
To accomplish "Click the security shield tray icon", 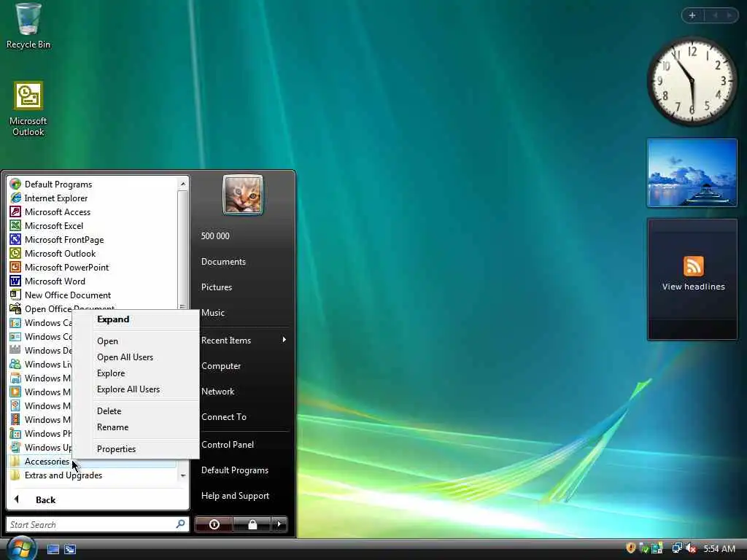I will coord(631,548).
